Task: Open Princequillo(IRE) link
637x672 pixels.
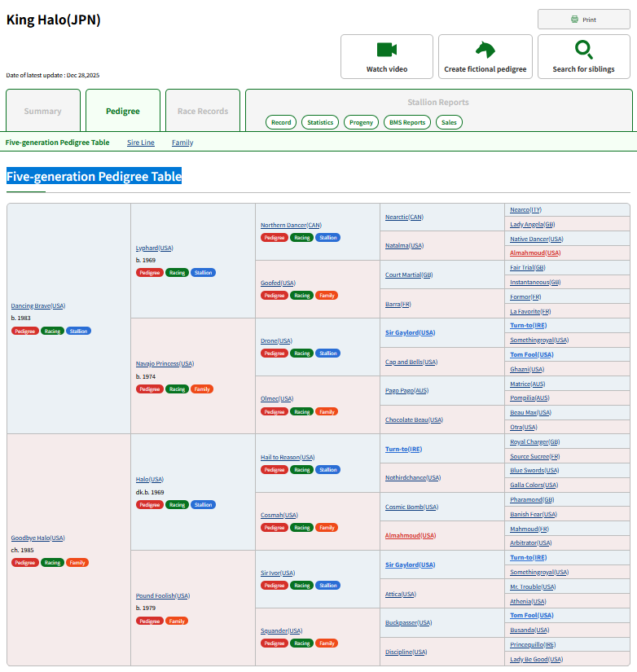Action: tap(533, 644)
